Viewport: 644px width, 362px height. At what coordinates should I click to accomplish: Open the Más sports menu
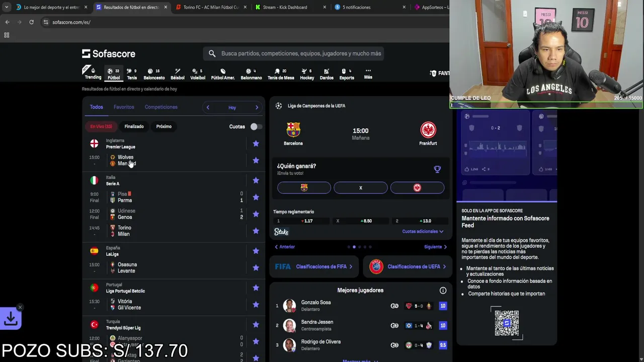(x=368, y=73)
